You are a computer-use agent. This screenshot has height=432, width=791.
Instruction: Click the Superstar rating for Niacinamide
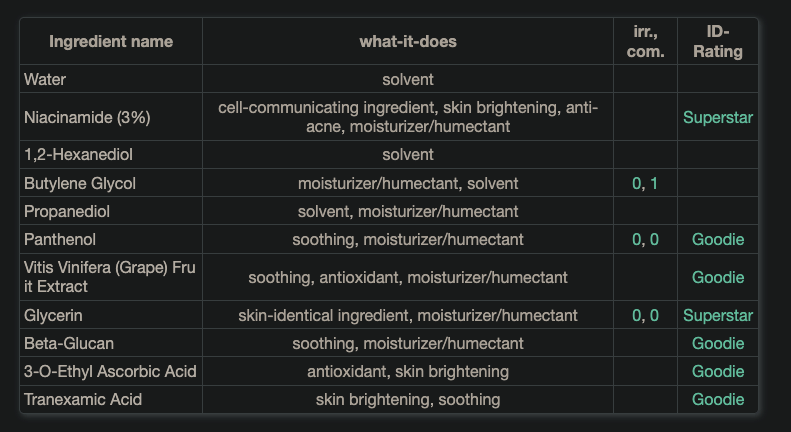point(717,117)
